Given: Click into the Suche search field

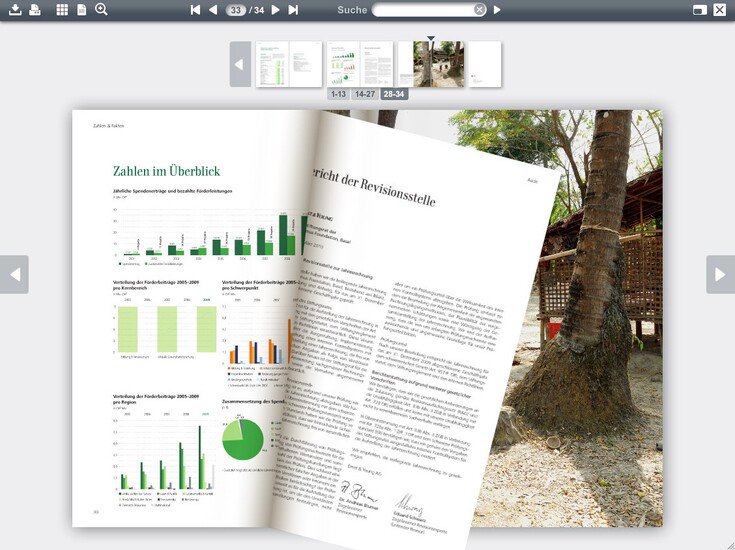Looking at the screenshot, I should coord(422,10).
